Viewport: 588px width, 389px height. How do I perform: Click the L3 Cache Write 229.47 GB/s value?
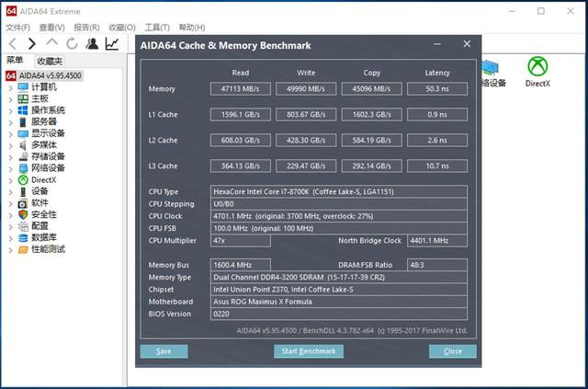click(306, 166)
